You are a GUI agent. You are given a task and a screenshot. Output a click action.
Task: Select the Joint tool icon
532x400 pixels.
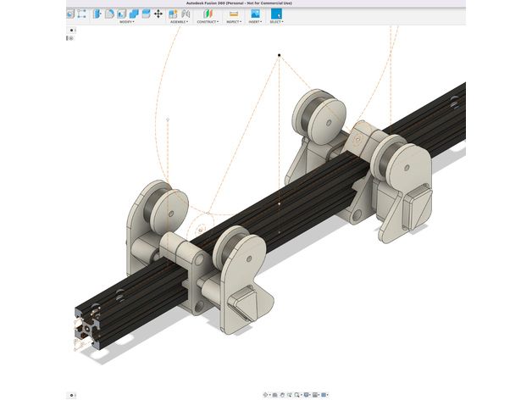coord(186,14)
